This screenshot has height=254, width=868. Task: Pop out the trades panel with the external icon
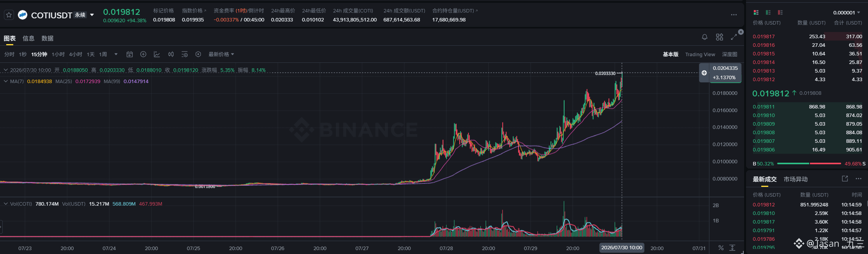tap(845, 178)
